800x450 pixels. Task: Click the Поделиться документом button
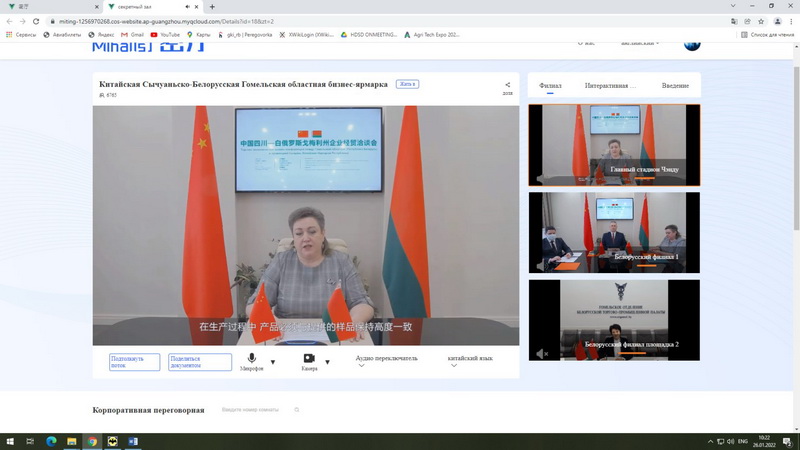[x=199, y=362]
